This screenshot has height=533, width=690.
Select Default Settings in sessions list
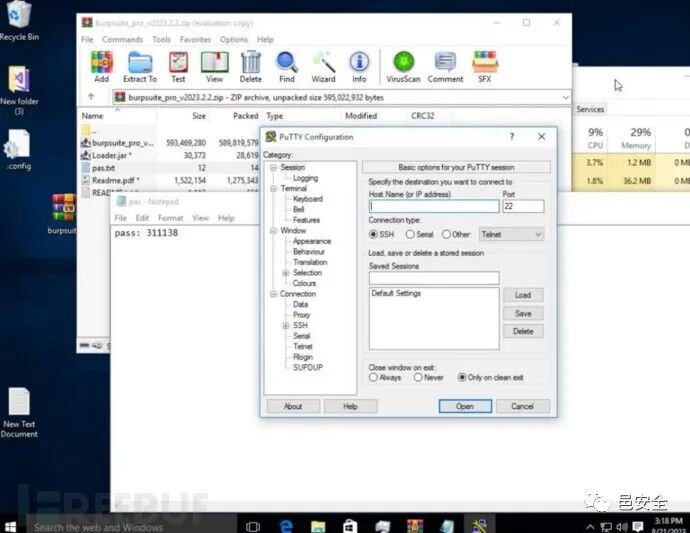click(x=396, y=293)
